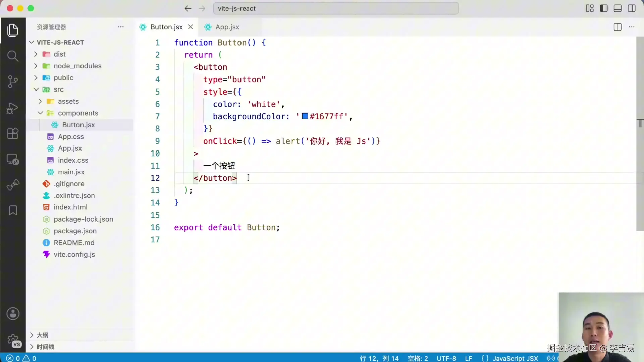Toggle the bottom panel

pos(618,8)
